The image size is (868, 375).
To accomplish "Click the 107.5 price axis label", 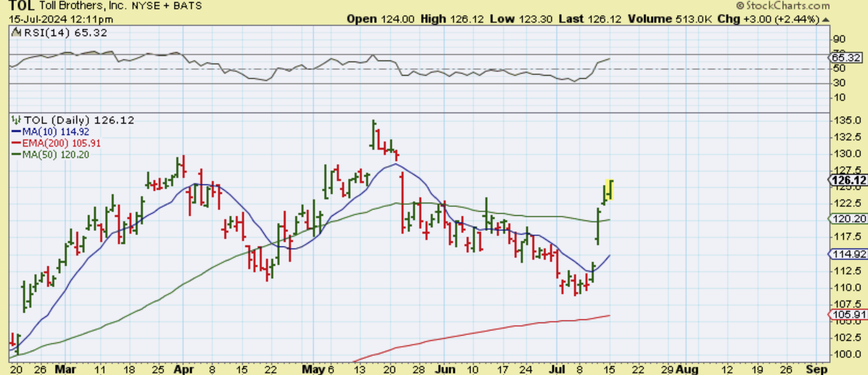I will click(x=847, y=304).
